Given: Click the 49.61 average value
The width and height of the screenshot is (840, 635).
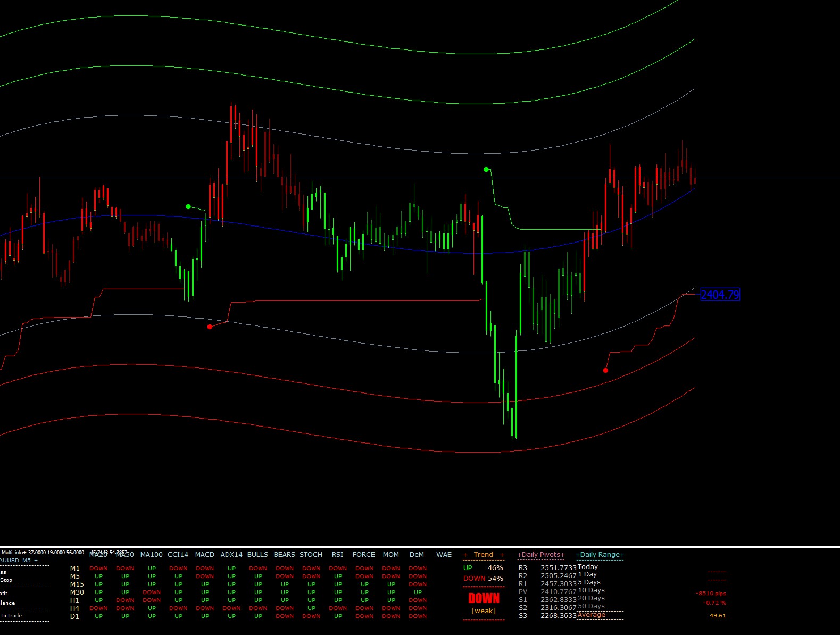Looking at the screenshot, I should click(718, 616).
